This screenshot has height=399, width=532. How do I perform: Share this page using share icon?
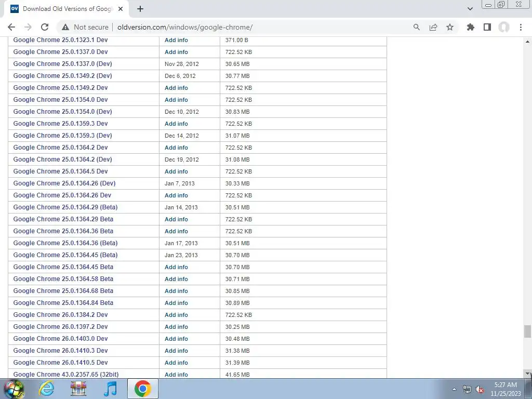433,27
